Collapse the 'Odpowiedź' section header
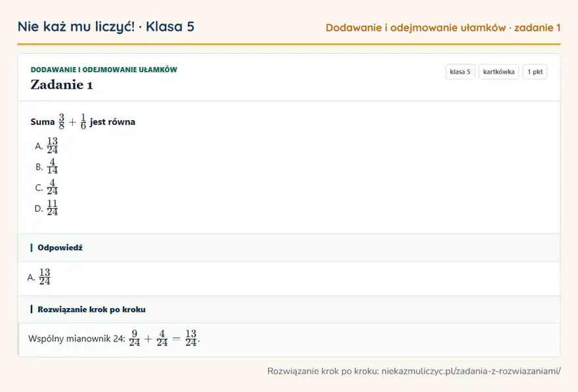The height and width of the screenshot is (392, 578). click(x=289, y=248)
